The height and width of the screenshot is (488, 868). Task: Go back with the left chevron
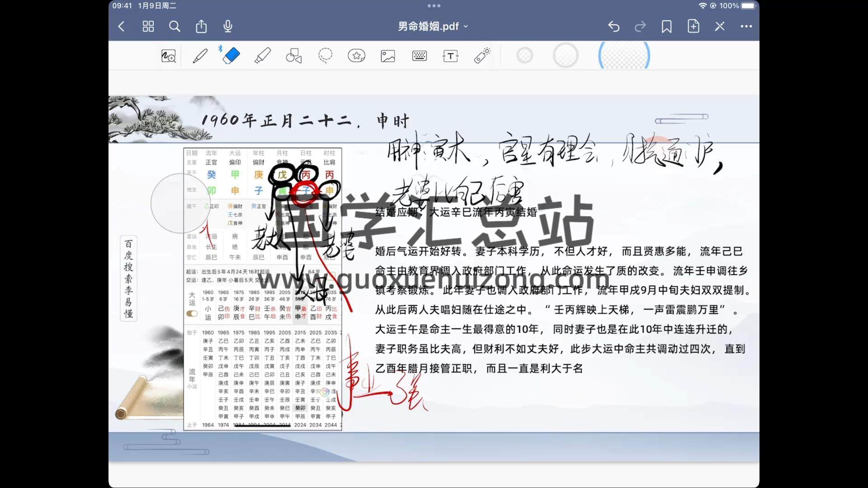(121, 27)
